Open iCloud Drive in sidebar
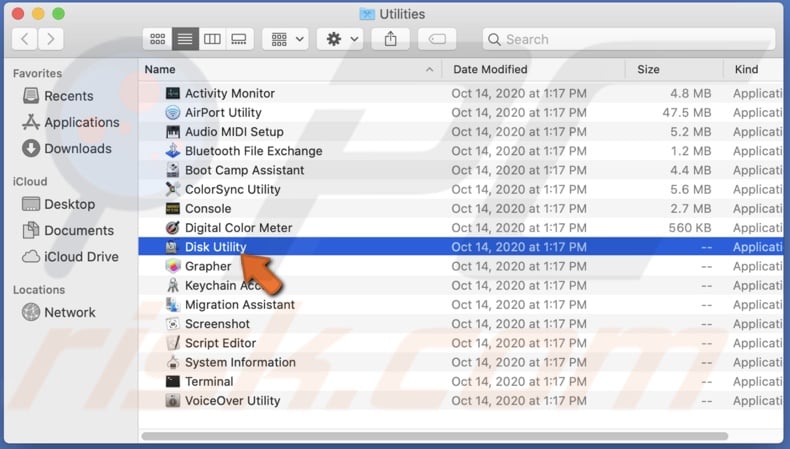Image resolution: width=790 pixels, height=449 pixels. (70, 256)
